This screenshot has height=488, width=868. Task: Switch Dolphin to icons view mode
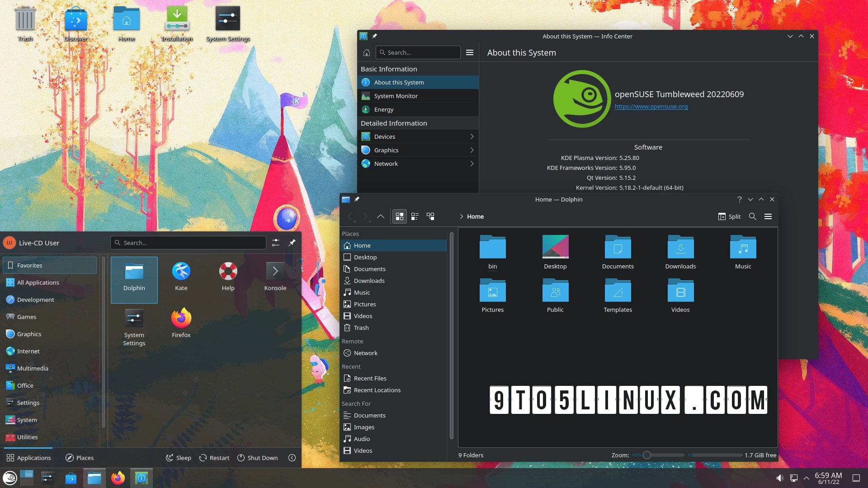(399, 216)
